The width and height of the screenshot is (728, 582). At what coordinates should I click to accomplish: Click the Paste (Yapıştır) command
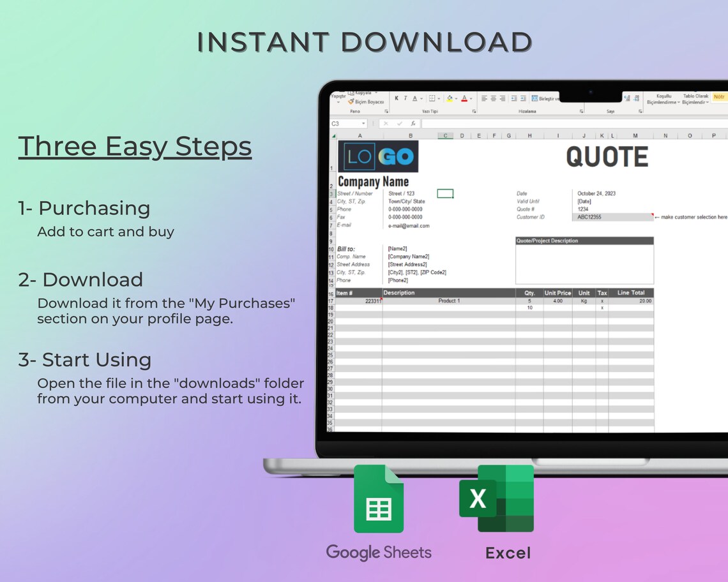coord(339,97)
